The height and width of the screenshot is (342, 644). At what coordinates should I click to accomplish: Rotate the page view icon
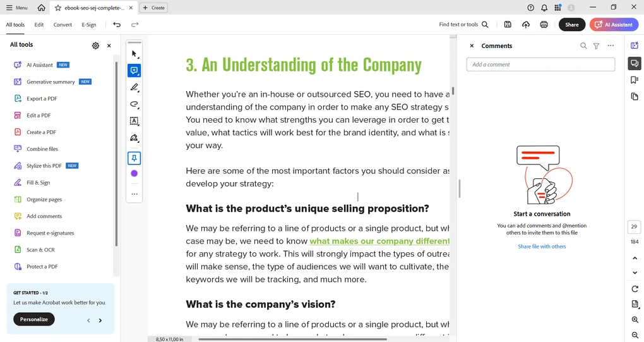click(x=635, y=289)
